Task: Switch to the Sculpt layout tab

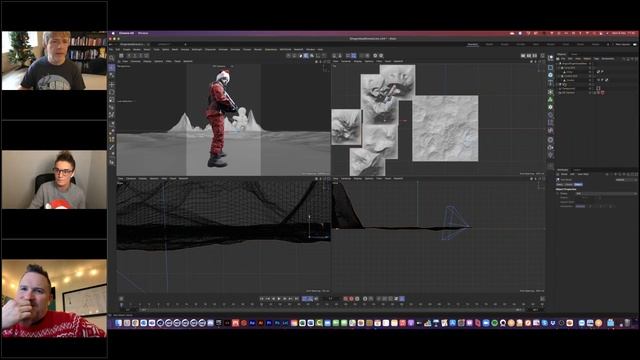Action: pos(504,44)
